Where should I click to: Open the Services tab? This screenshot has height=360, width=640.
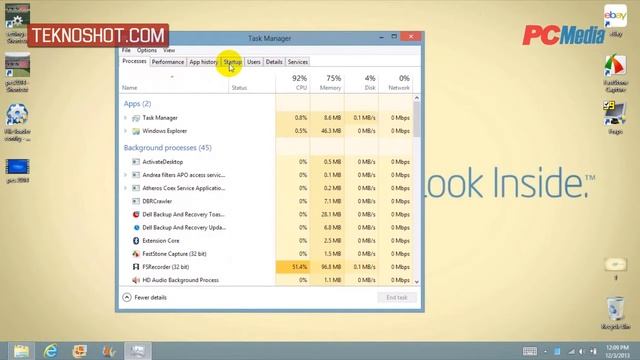pos(298,62)
